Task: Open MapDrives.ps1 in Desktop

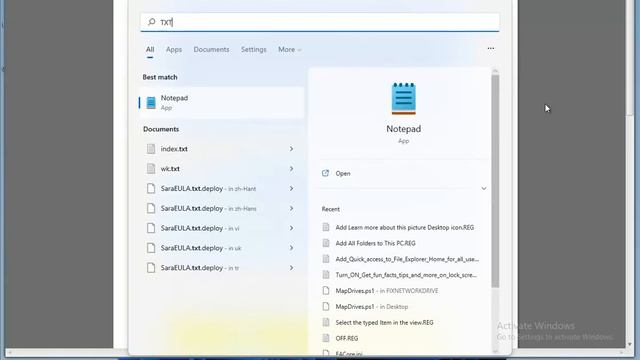Action: point(371,307)
